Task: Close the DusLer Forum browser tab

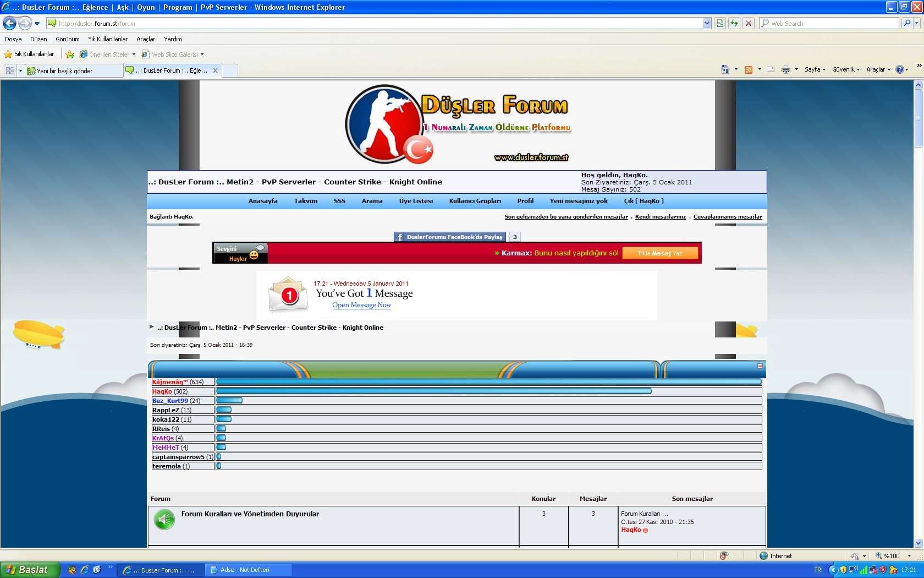Action: click(215, 70)
